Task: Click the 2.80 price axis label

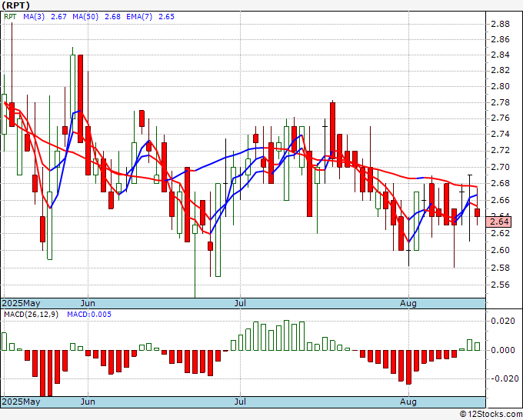Action: coord(501,86)
